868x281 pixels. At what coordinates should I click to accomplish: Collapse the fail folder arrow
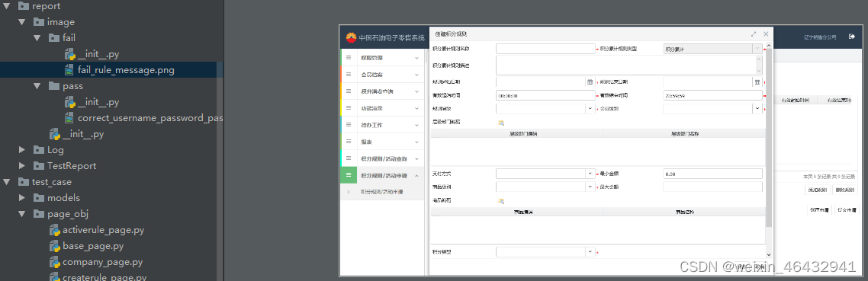[x=37, y=38]
